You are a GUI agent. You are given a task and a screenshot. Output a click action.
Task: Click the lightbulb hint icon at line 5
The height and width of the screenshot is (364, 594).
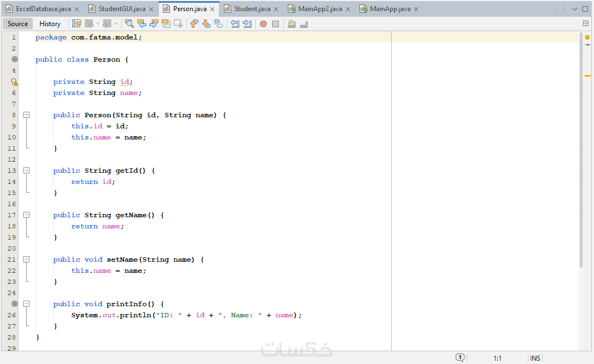click(x=14, y=82)
